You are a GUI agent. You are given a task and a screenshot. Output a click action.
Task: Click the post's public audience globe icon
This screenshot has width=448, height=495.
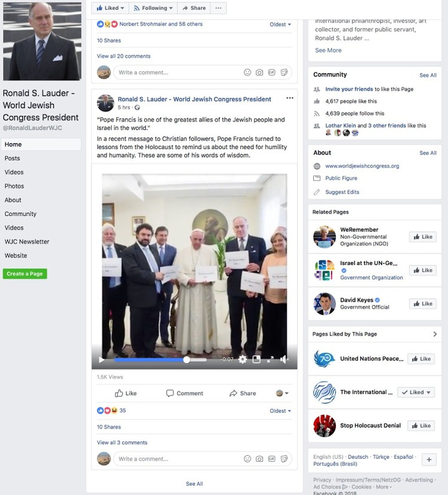(x=137, y=107)
